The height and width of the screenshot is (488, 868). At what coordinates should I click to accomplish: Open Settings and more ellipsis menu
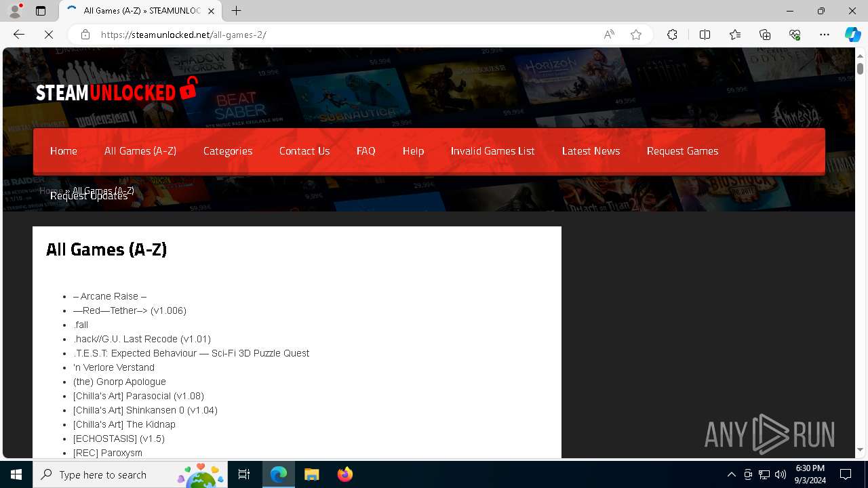coord(825,35)
